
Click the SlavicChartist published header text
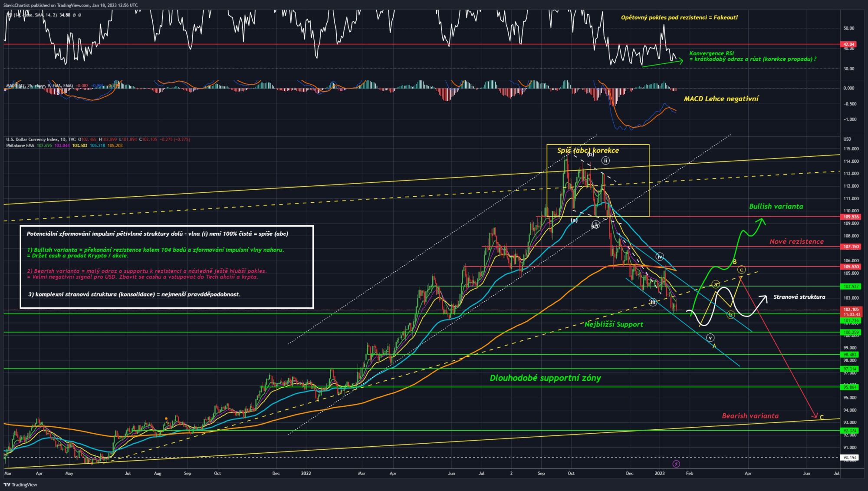pyautogui.click(x=70, y=5)
